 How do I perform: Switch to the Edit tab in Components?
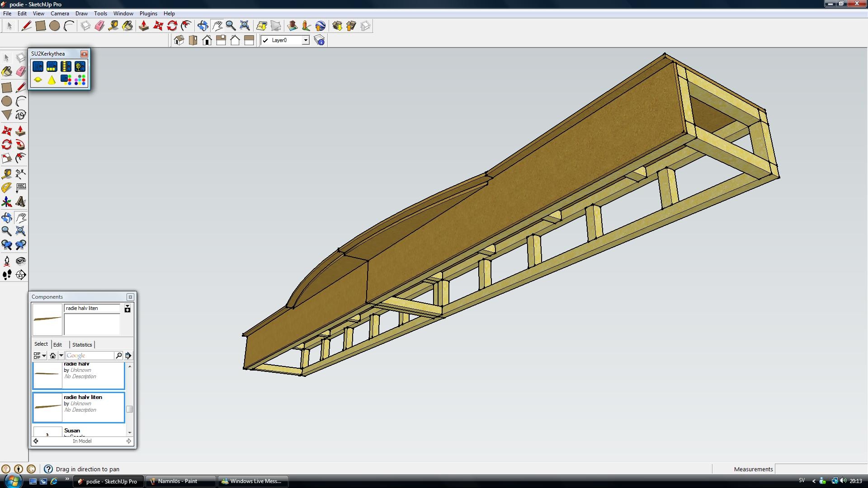click(58, 344)
